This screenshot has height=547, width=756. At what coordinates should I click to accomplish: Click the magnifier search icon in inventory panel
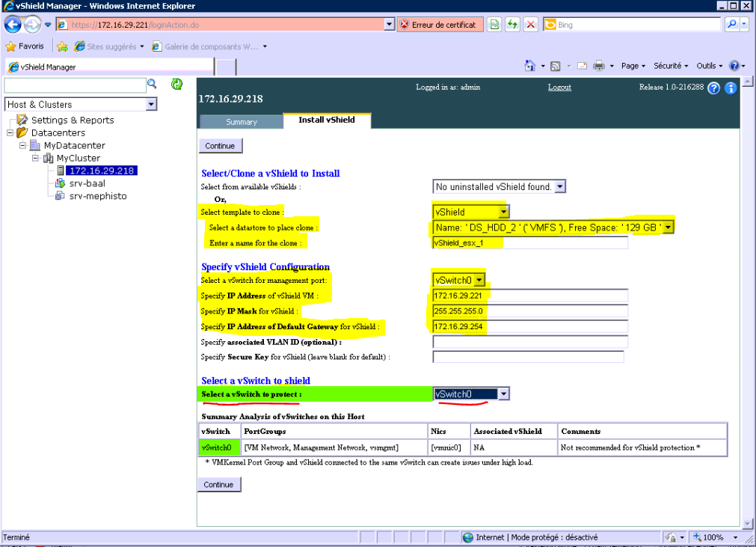(x=152, y=85)
